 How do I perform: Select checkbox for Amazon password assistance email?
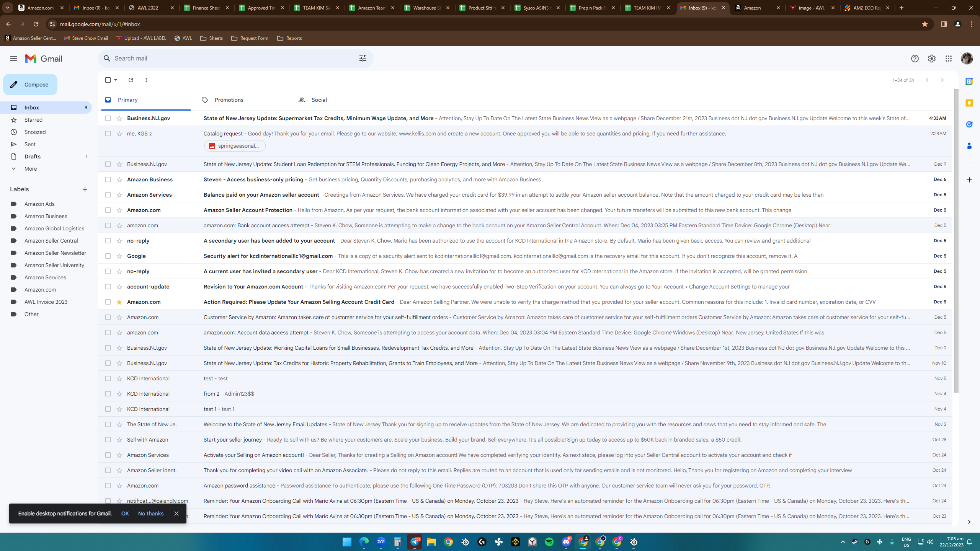click(x=108, y=486)
